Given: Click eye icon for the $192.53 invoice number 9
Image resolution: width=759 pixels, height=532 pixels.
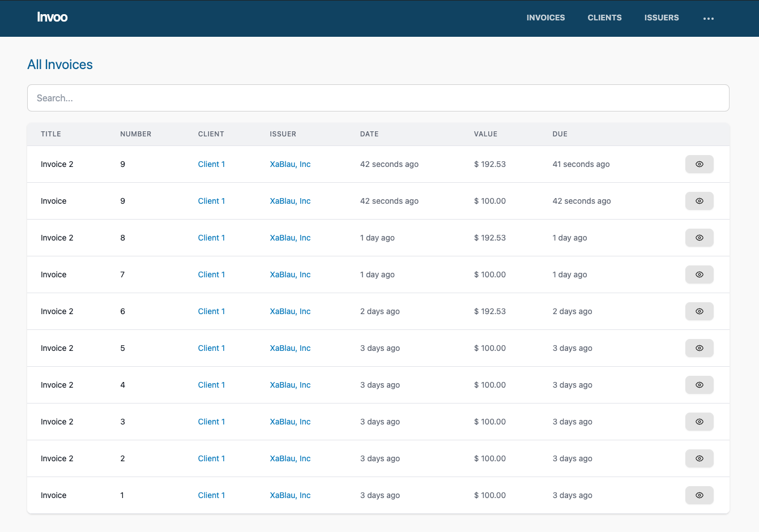Looking at the screenshot, I should pyautogui.click(x=699, y=164).
